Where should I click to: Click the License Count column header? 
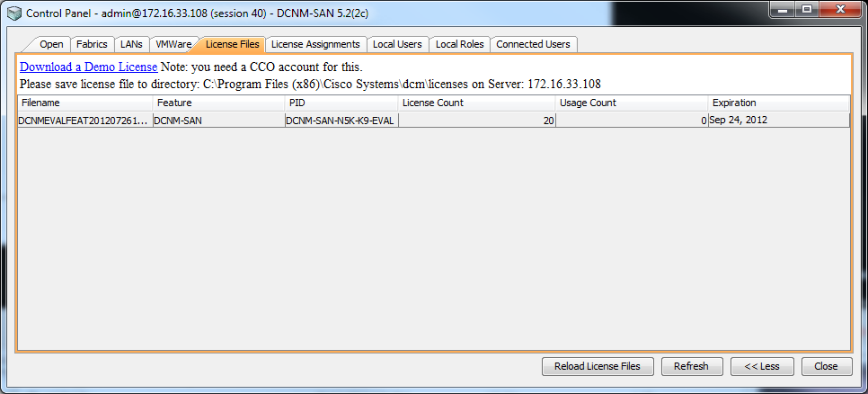[476, 103]
